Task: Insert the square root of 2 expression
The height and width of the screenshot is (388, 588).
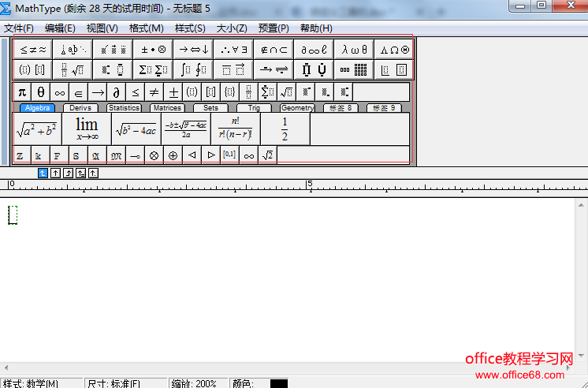Action: coord(267,155)
